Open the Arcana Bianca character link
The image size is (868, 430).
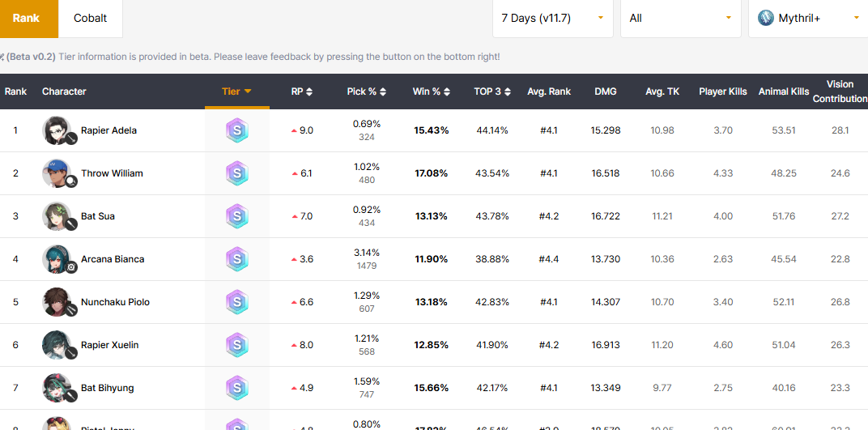click(x=113, y=259)
